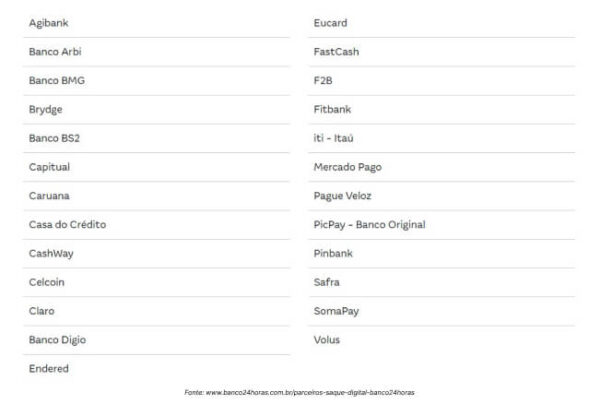Click the Endered entry
Screen dimensions: 600x416
coord(49,369)
